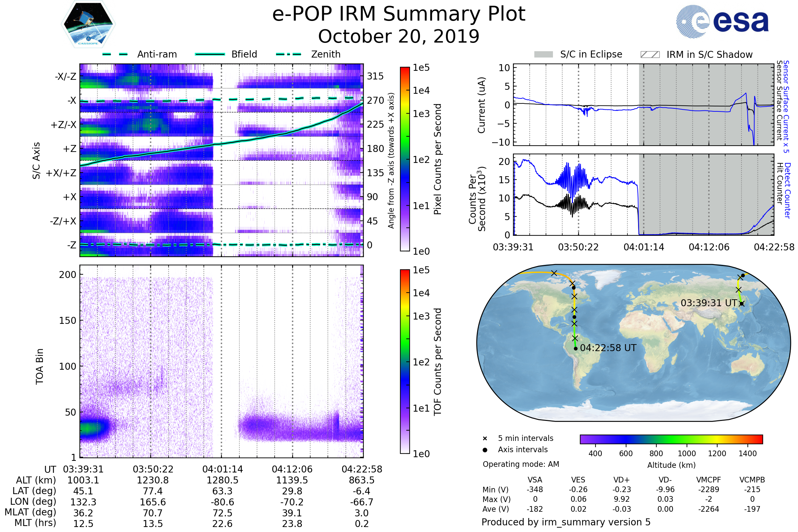The width and height of the screenshot is (798, 532).
Task: Click the 03:39:31 UT map label
Action: [x=709, y=303]
